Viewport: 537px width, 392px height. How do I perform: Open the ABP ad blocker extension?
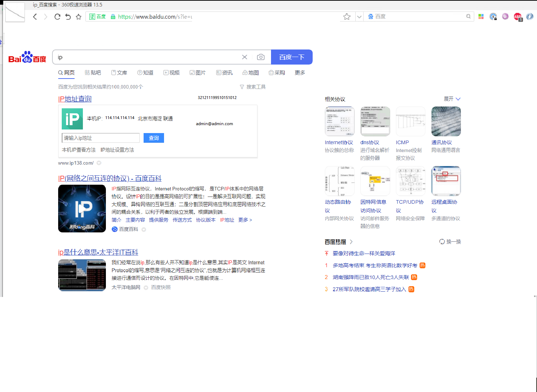pyautogui.click(x=518, y=16)
